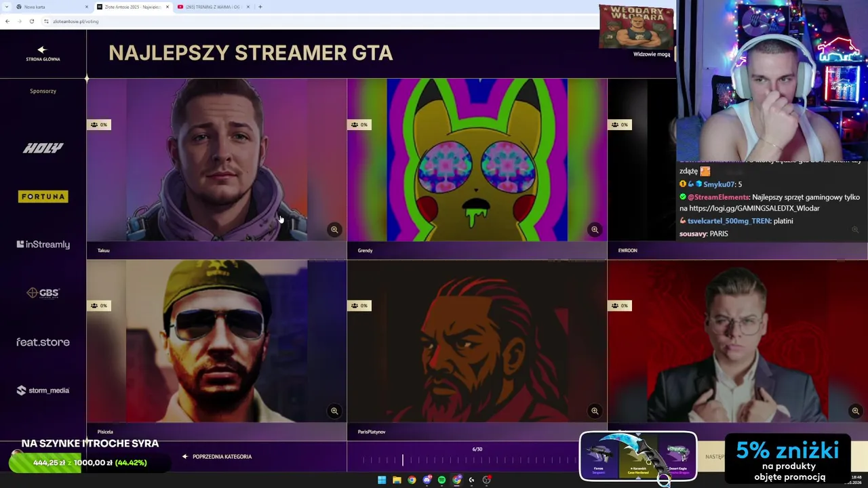
Task: Open the GBS sponsor logo
Action: point(43,293)
